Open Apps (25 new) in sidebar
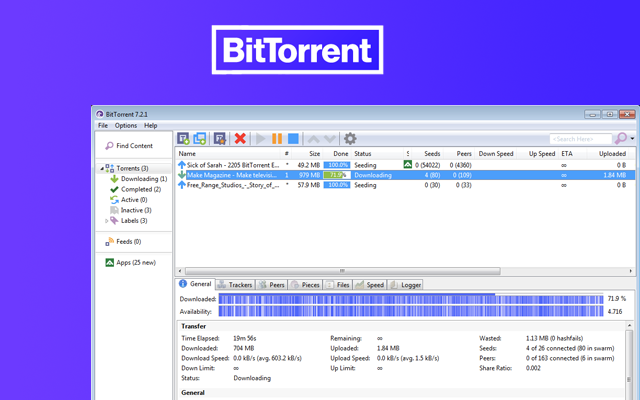Image resolution: width=640 pixels, height=400 pixels. pyautogui.click(x=136, y=262)
